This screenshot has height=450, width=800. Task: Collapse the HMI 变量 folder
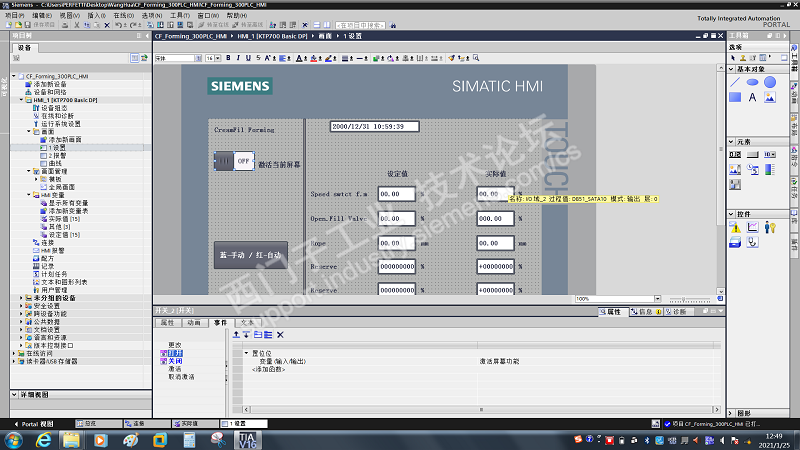29,195
